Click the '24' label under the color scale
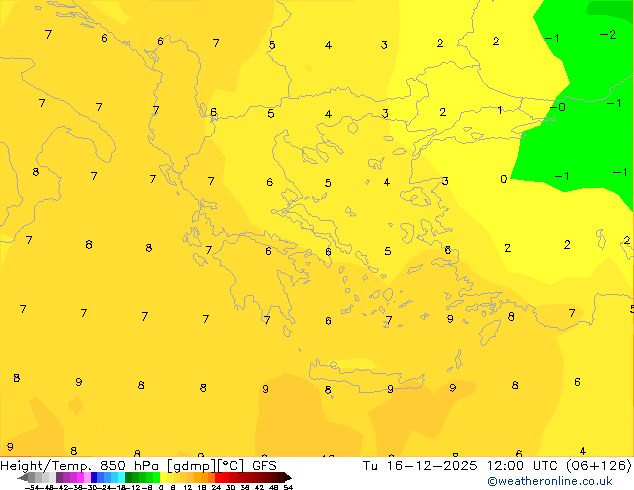The image size is (634, 490). [216, 487]
